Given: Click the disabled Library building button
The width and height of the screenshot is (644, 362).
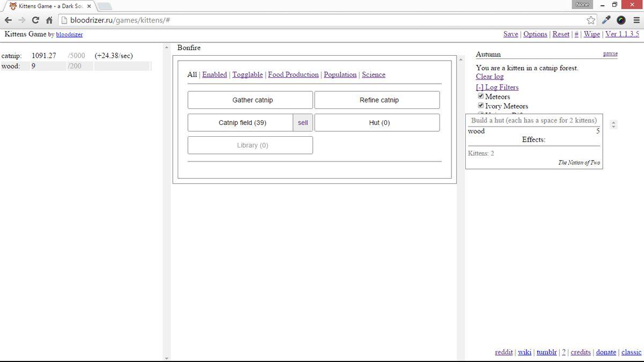Looking at the screenshot, I should 250,145.
